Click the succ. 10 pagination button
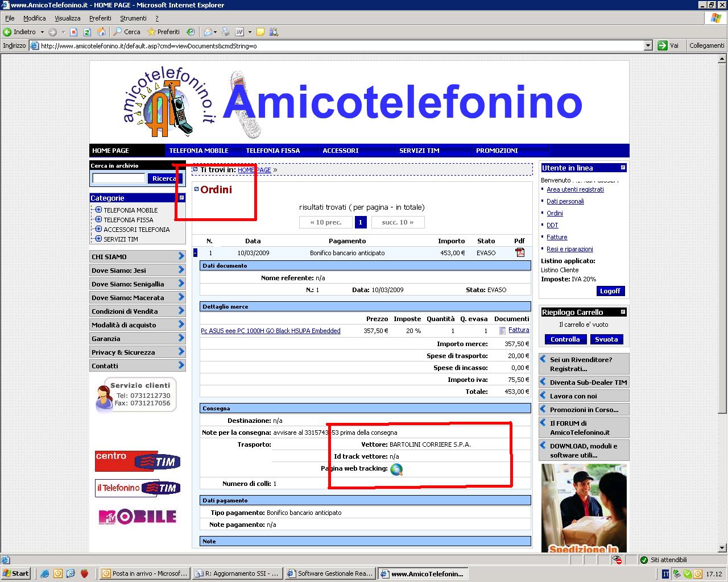 tap(398, 222)
